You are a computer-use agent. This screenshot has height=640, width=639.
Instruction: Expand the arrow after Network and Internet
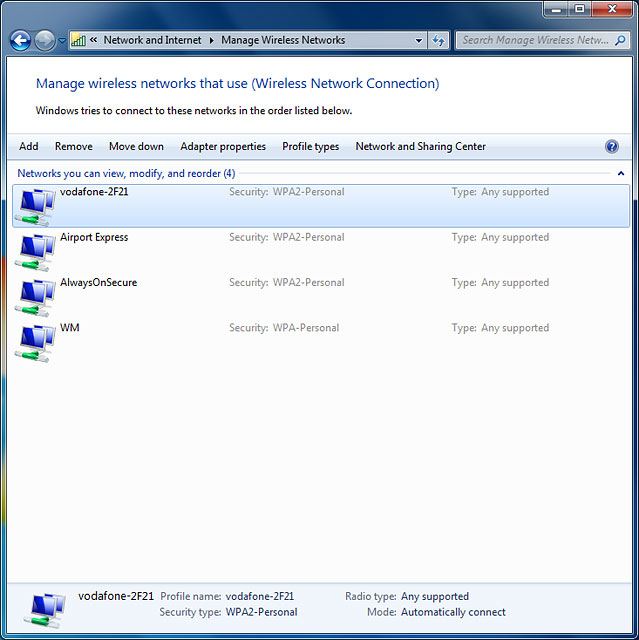click(211, 40)
